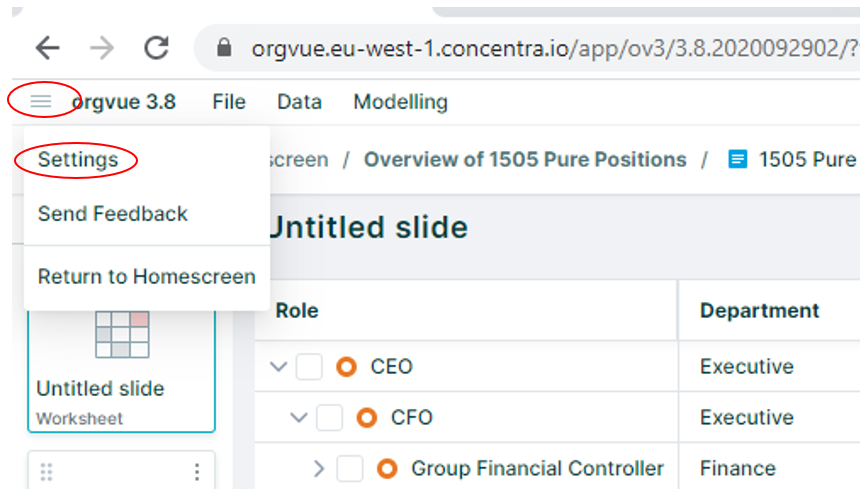The height and width of the screenshot is (491, 860).
Task: Tick the CFO row checkbox
Action: click(x=329, y=417)
